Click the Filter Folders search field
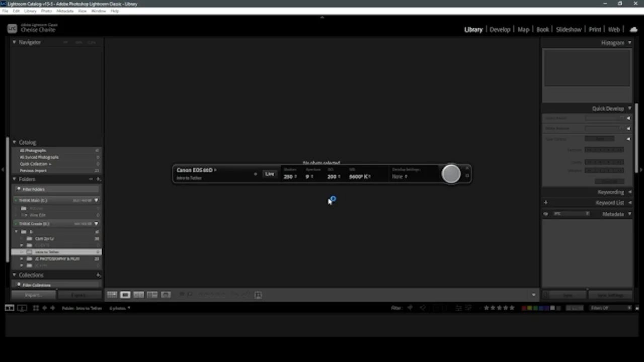Viewport: 644px width, 362px height. pyautogui.click(x=56, y=189)
